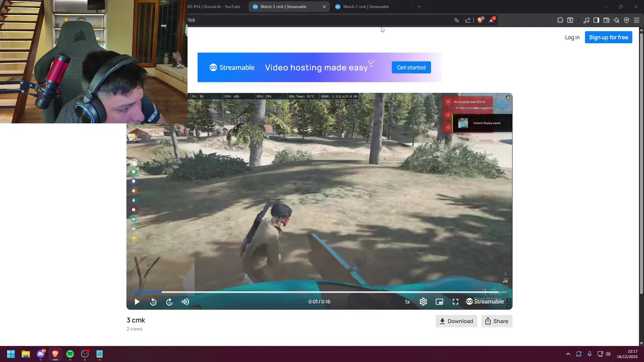Open the volume tray icon
Viewport: 644px width, 362px height.
(x=608, y=354)
